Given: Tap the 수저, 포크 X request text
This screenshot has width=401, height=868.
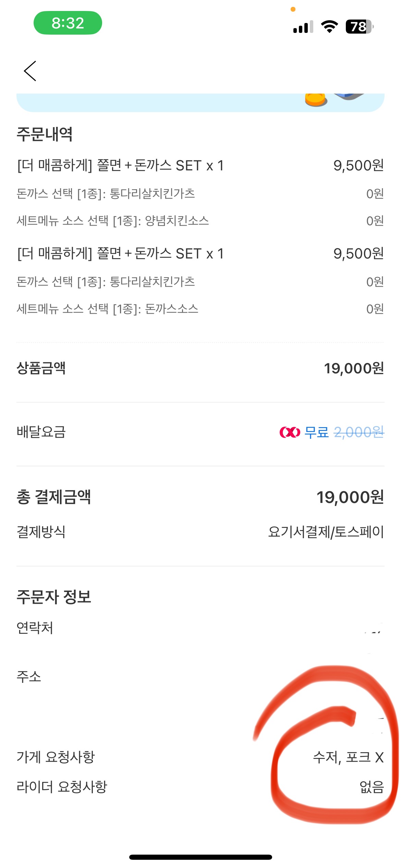Looking at the screenshot, I should [x=348, y=757].
